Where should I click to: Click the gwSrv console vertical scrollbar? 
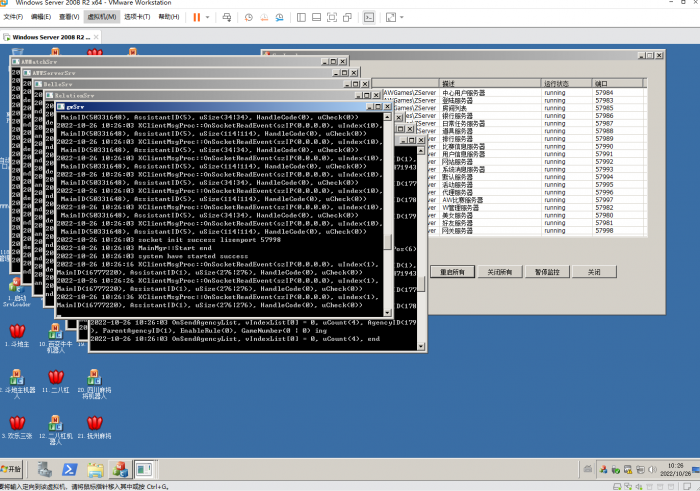388,214
